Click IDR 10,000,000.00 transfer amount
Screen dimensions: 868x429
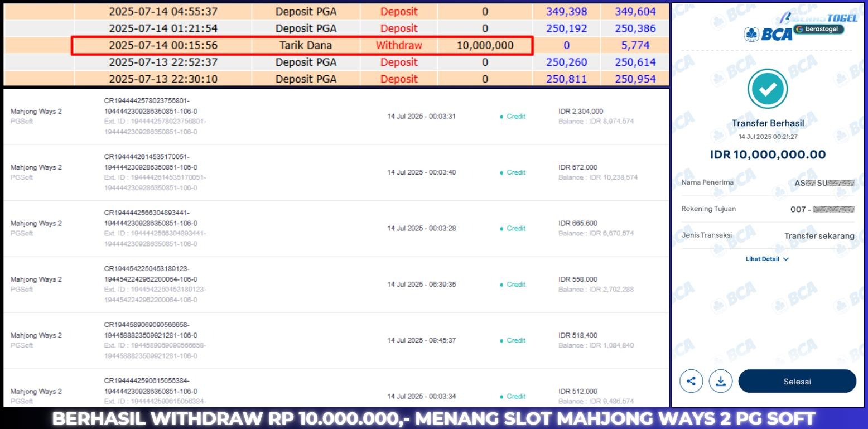768,155
